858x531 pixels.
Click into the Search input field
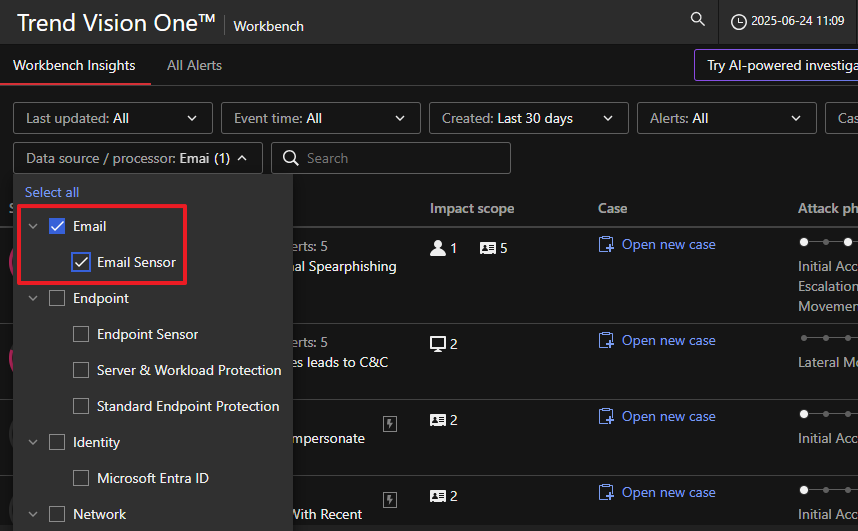coord(400,158)
